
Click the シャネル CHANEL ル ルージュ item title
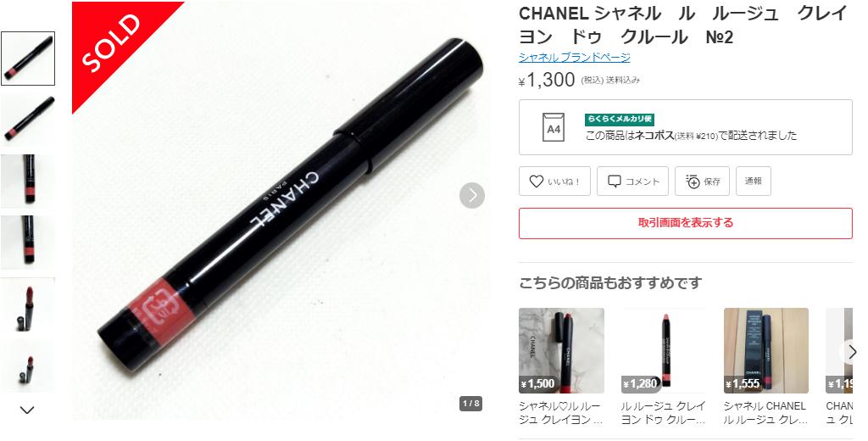pos(764,413)
